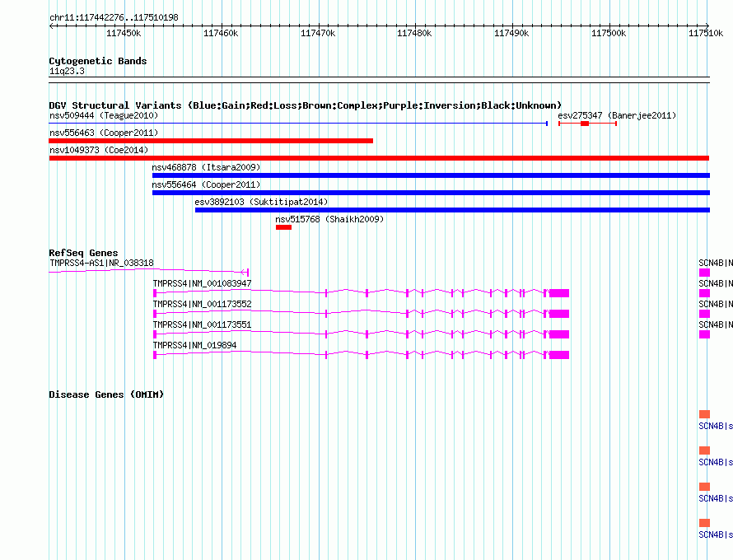
Task: Open the esv3892103 (Suktitipat2014) label
Action: coord(261,202)
